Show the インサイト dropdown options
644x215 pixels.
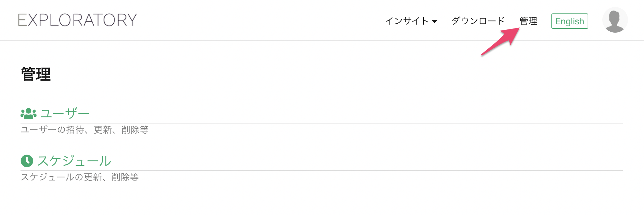pos(411,21)
